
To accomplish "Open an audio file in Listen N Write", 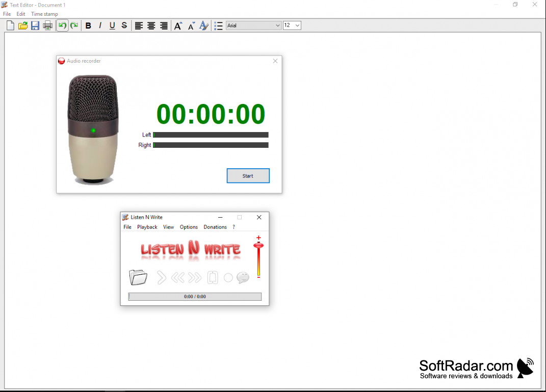I will point(138,277).
